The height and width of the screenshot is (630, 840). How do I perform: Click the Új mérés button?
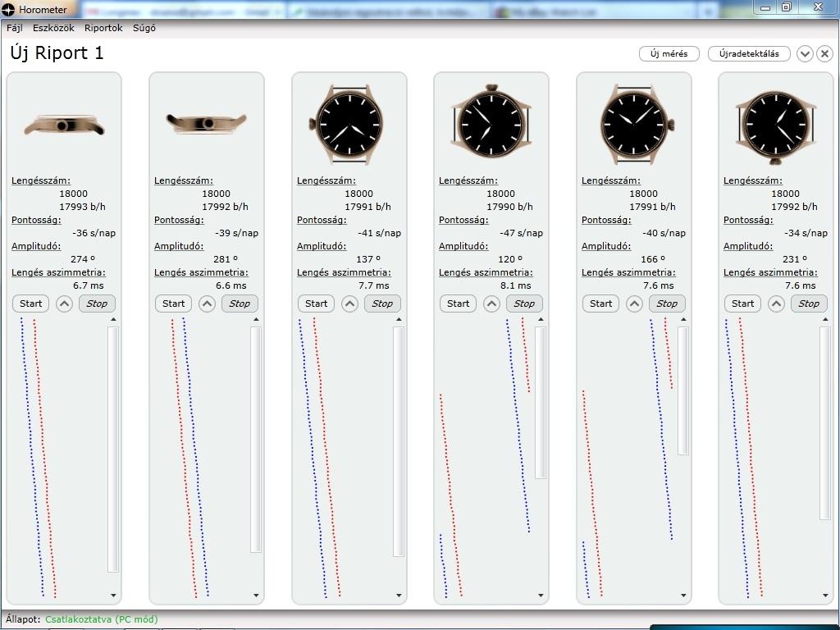(669, 53)
